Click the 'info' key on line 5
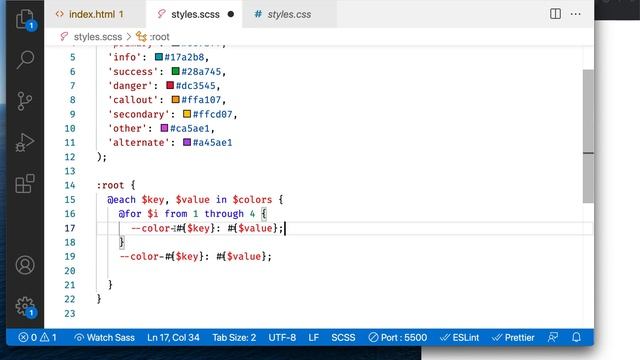Screen dimensions: 640x360 point(124,57)
